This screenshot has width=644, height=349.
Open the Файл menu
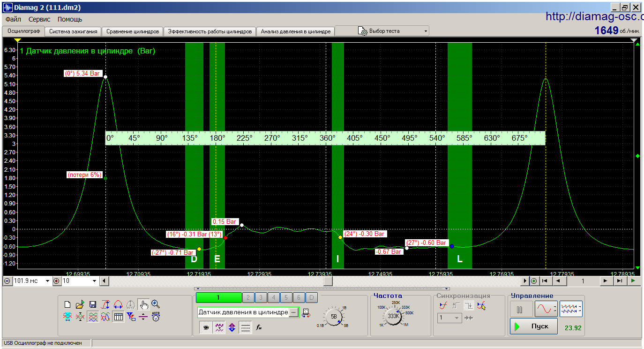pyautogui.click(x=13, y=19)
